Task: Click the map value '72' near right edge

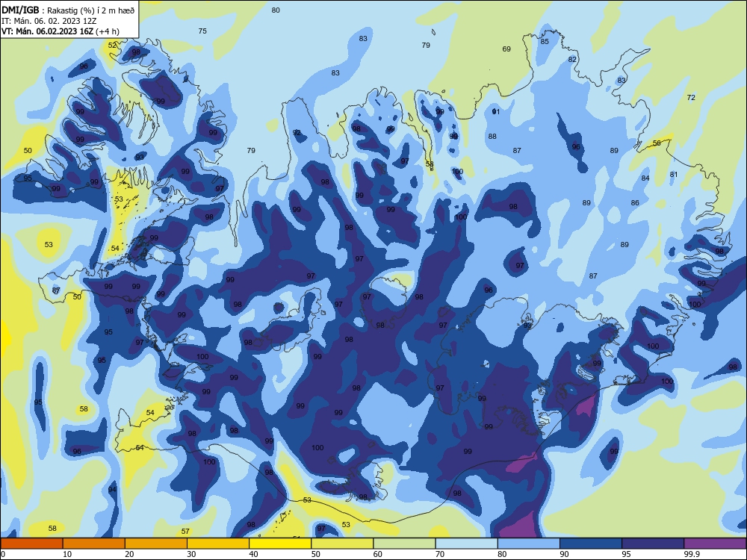Action: tap(691, 98)
